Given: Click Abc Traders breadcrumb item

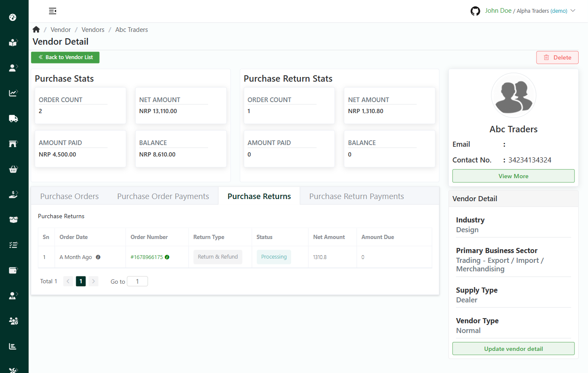Looking at the screenshot, I should pos(131,30).
